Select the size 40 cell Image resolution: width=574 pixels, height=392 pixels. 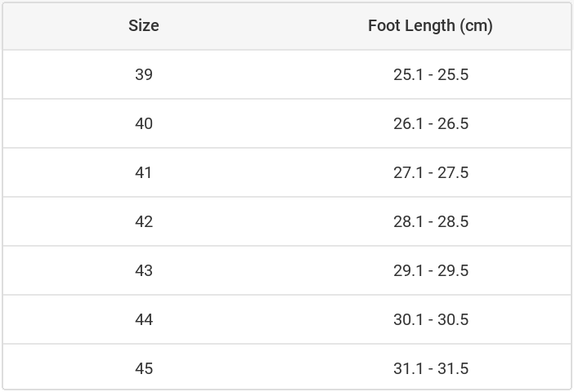point(144,123)
